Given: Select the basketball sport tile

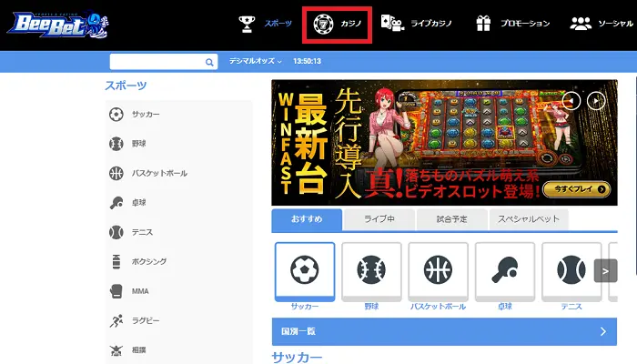Looking at the screenshot, I should coord(438,271).
